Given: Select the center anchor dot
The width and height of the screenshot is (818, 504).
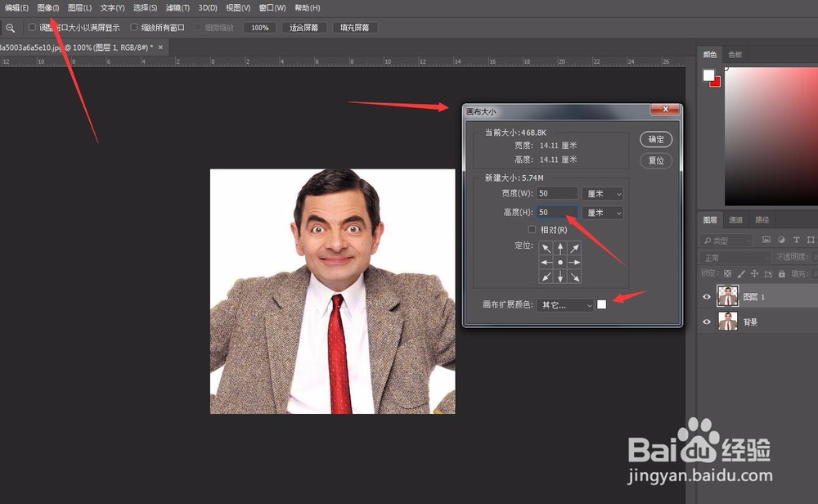Looking at the screenshot, I should [x=560, y=263].
